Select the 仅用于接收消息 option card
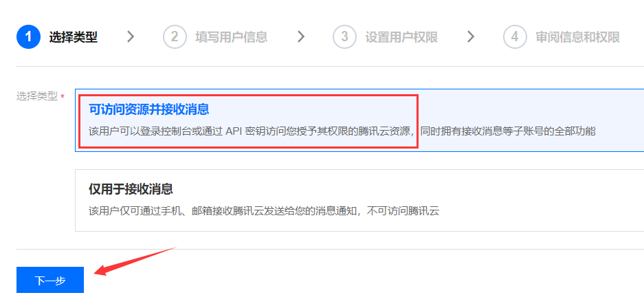Image resolution: width=644 pixels, height=306 pixels. [359, 200]
